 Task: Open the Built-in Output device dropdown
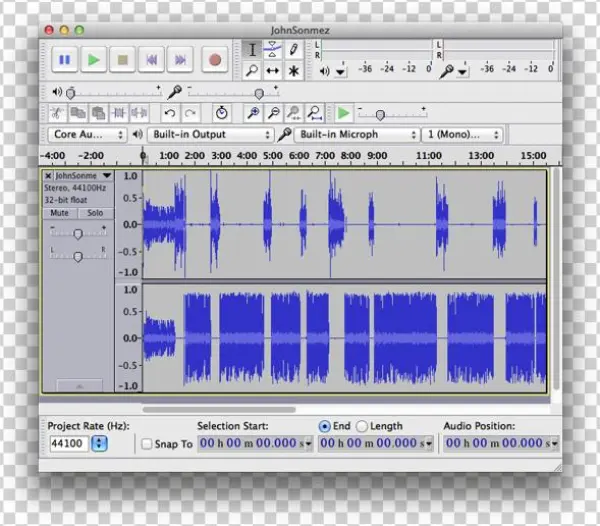[x=210, y=134]
